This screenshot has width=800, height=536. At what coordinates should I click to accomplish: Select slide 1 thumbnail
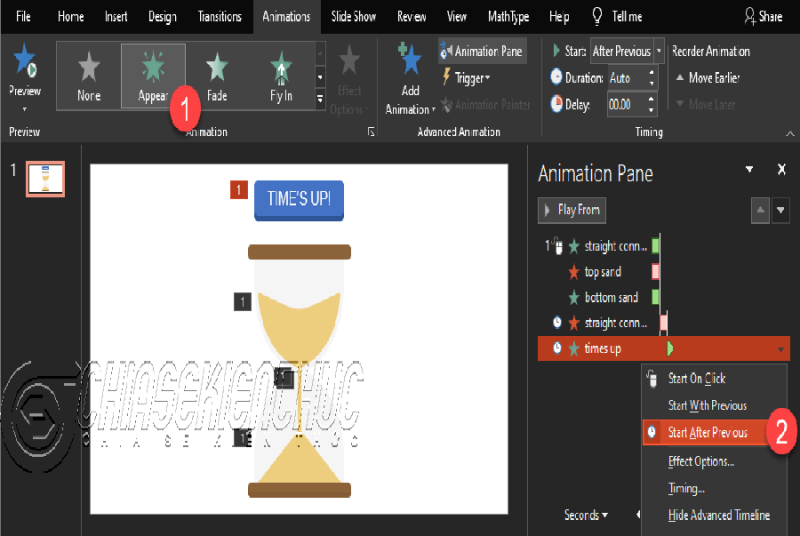pos(45,178)
